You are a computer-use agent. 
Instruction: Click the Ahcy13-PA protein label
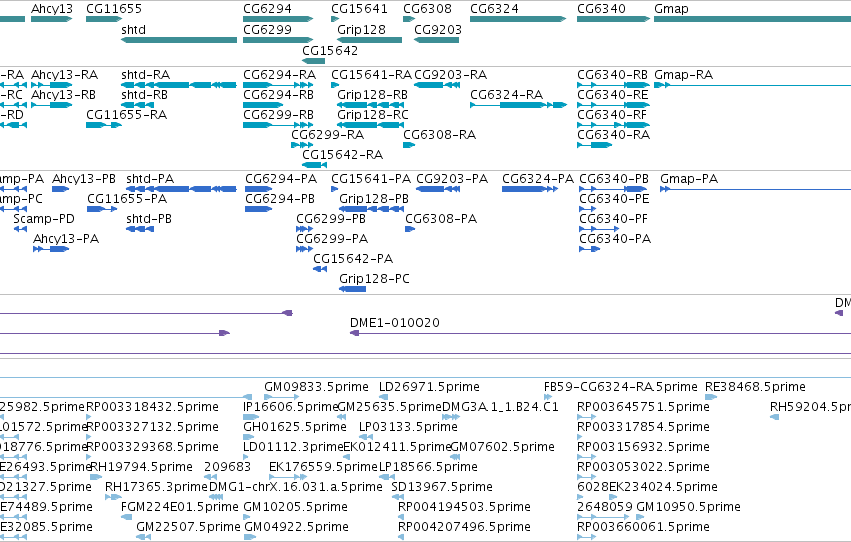click(66, 239)
